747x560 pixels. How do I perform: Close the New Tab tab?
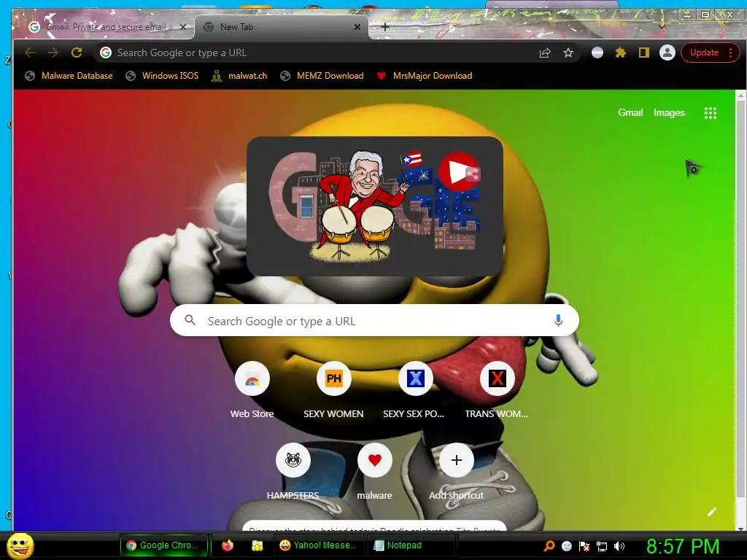[x=357, y=27]
